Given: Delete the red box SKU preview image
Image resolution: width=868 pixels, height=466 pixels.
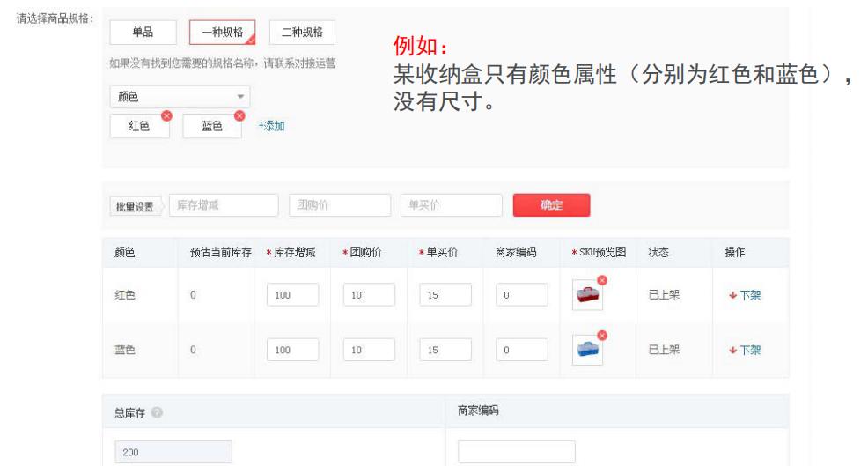Looking at the screenshot, I should click(602, 280).
